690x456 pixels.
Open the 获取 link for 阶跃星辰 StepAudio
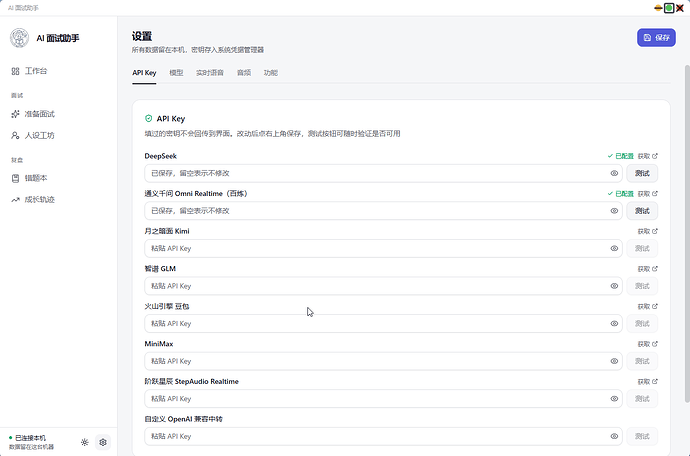point(648,382)
